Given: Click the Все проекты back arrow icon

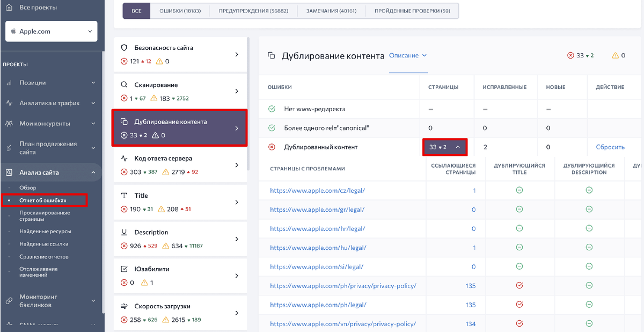Looking at the screenshot, I should pos(9,8).
